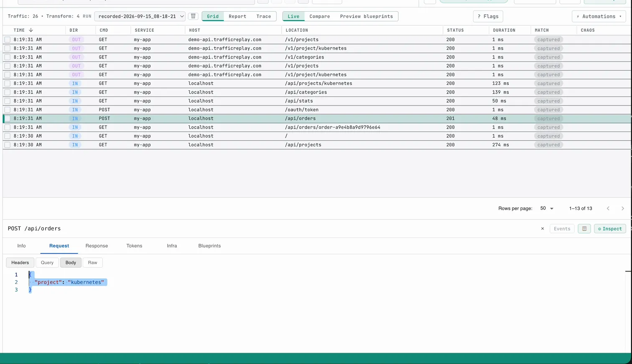Sort by STATUS column header
632x364 pixels.
[455, 30]
